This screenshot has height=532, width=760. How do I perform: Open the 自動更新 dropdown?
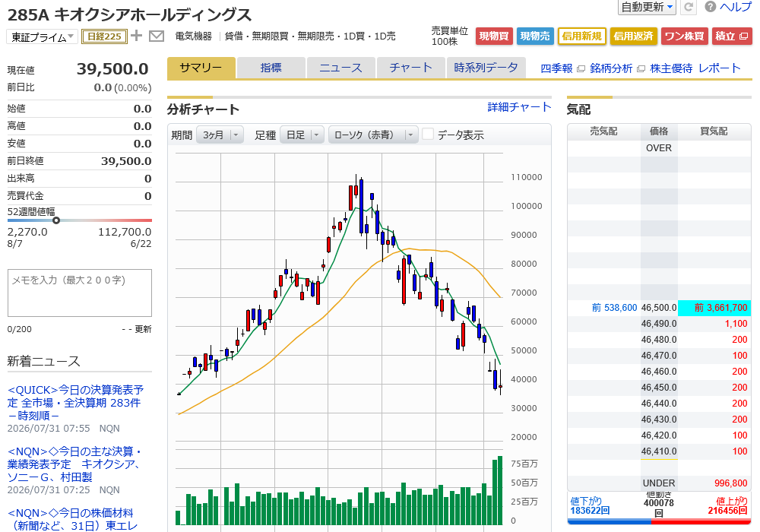pos(647,7)
